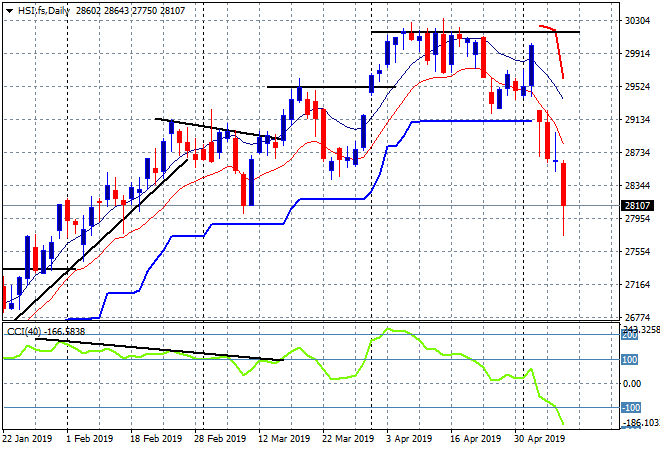Select the 28344 price axis label
The image size is (660, 450).
pos(637,186)
